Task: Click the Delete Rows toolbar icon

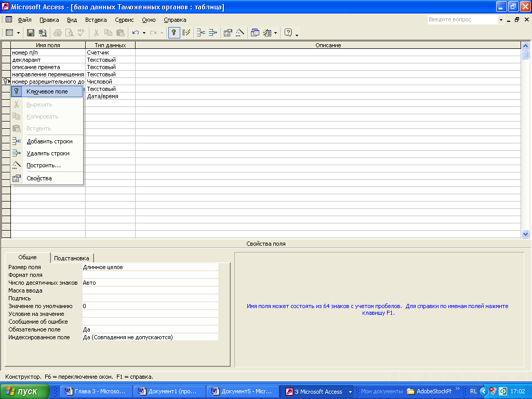Action: 212,33
